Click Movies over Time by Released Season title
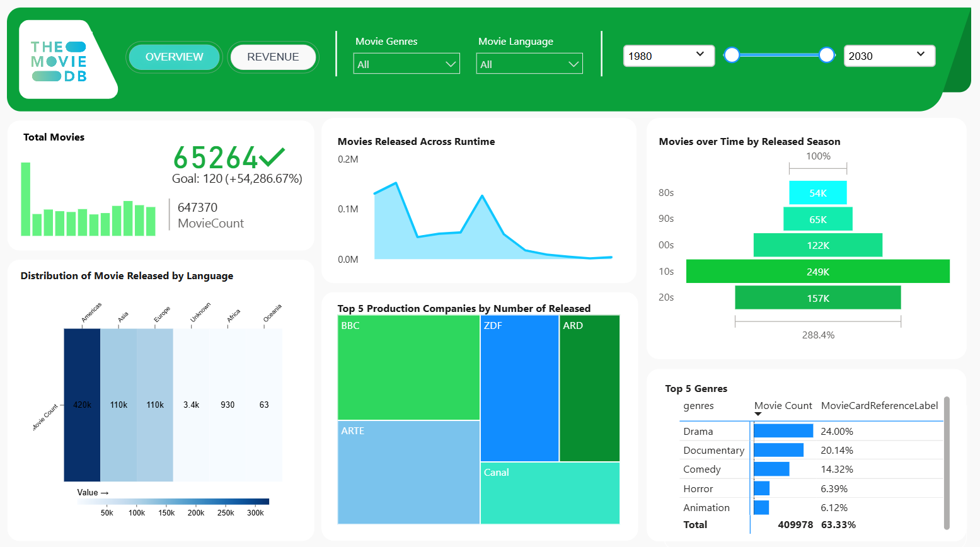This screenshot has height=547, width=980. (x=749, y=142)
